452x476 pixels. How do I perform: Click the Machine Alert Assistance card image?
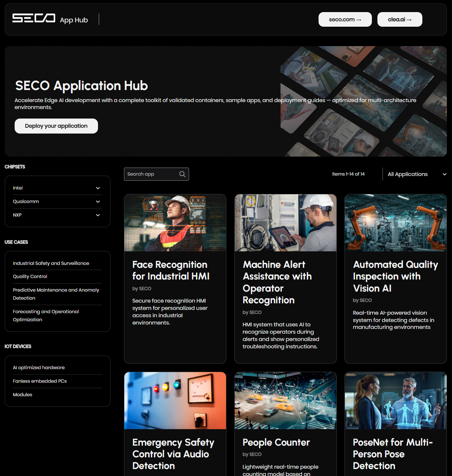[285, 222]
